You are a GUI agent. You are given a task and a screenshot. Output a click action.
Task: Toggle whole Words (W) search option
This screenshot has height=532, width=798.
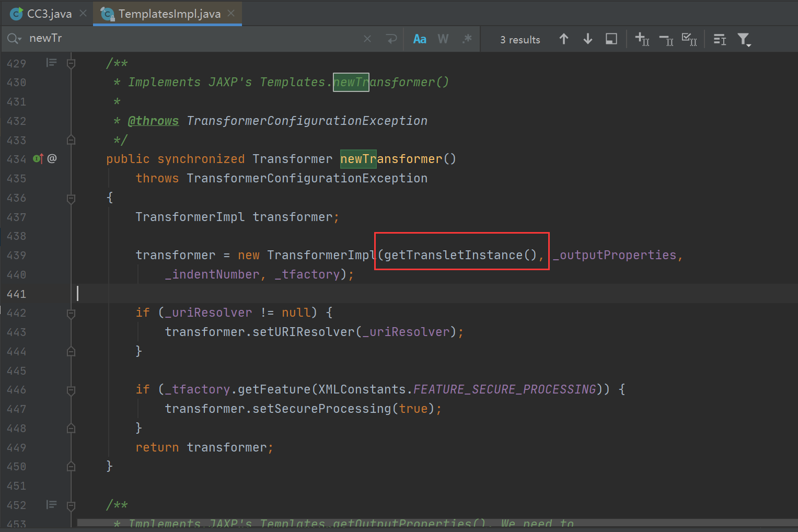click(443, 39)
